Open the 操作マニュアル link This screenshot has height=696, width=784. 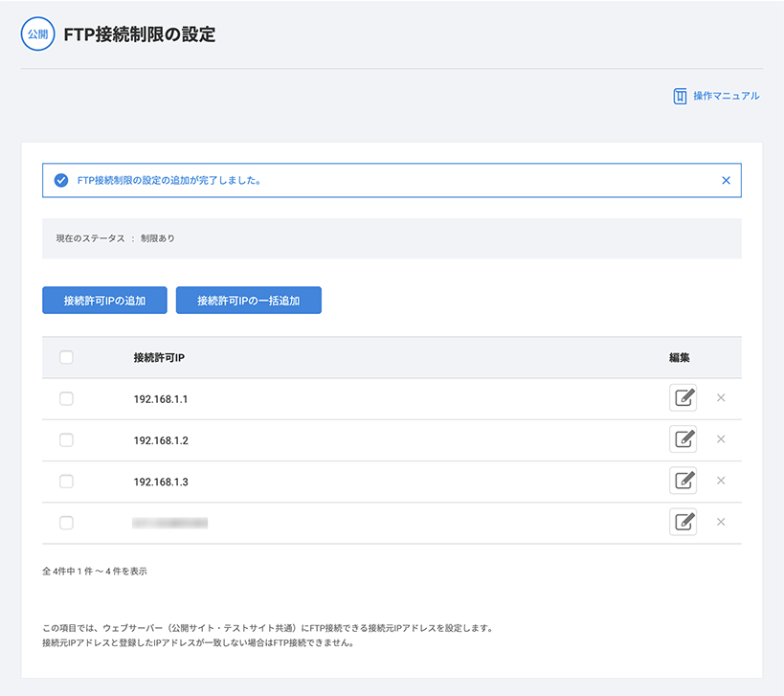pos(726,96)
